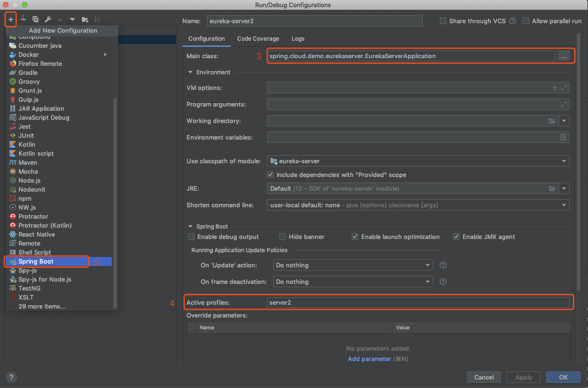Viewport: 588px width, 388px height.
Task: Click the Remove Configuration minus icon
Action: (23, 19)
